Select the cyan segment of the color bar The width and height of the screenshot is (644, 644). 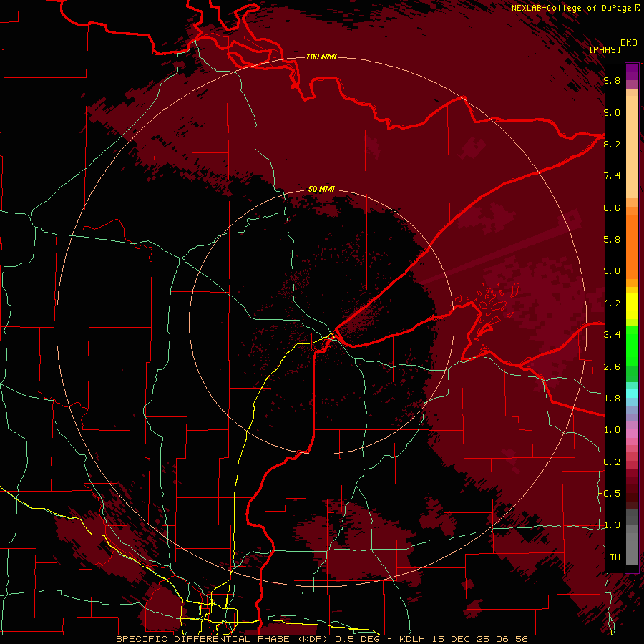coord(632,393)
